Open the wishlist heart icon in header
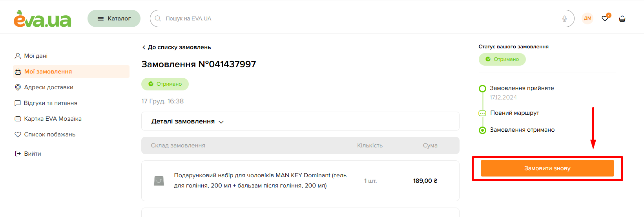This screenshot has width=644, height=217. [x=606, y=18]
